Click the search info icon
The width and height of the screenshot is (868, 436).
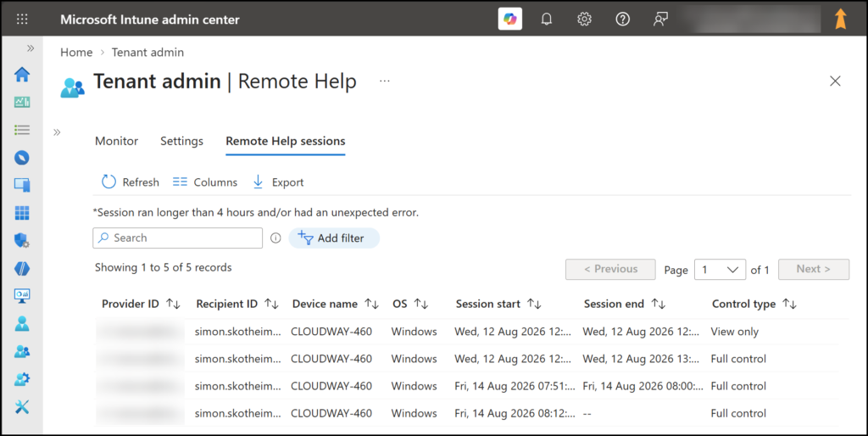pos(275,238)
